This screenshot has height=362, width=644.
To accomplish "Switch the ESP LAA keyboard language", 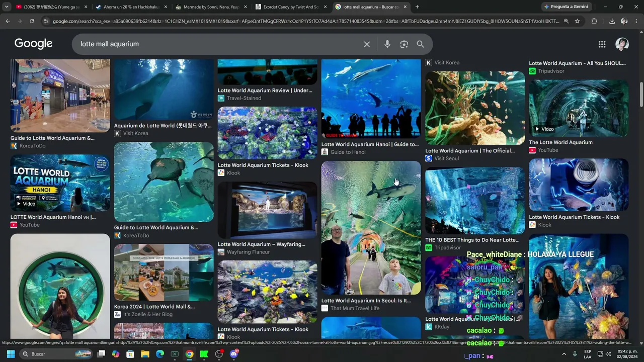I will tap(588, 354).
